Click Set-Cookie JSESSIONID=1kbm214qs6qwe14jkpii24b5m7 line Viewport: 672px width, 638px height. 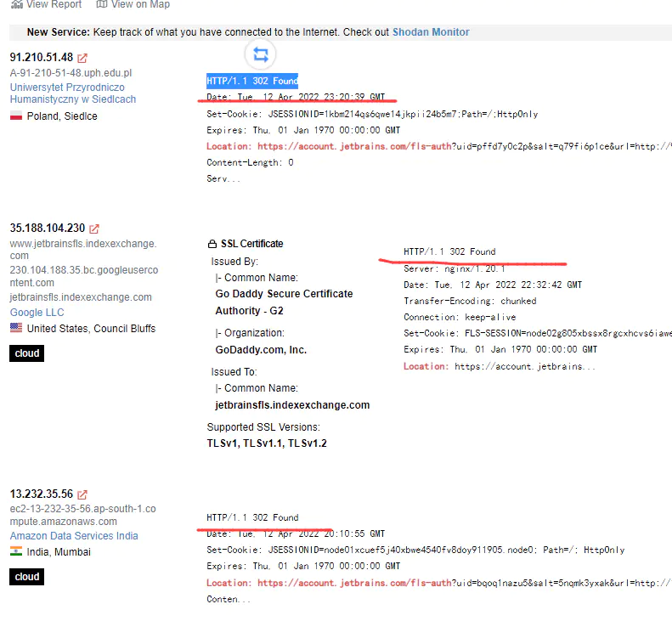[x=372, y=115]
